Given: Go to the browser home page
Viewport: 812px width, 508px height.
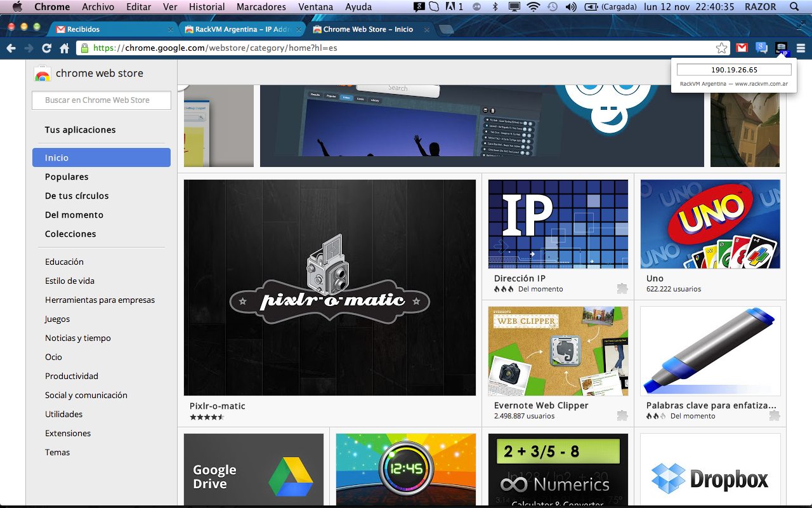Looking at the screenshot, I should (64, 48).
